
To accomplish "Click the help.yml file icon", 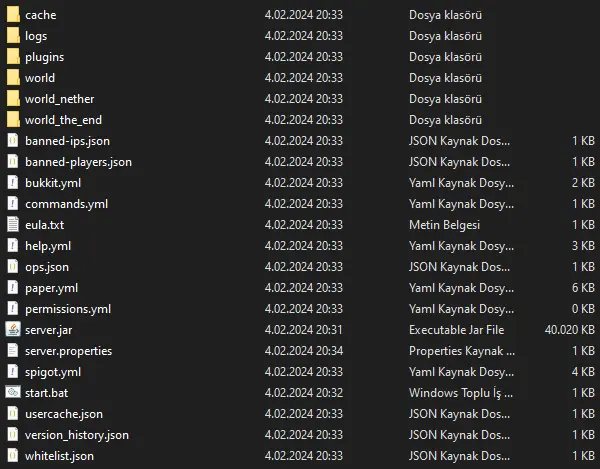I will 13,246.
